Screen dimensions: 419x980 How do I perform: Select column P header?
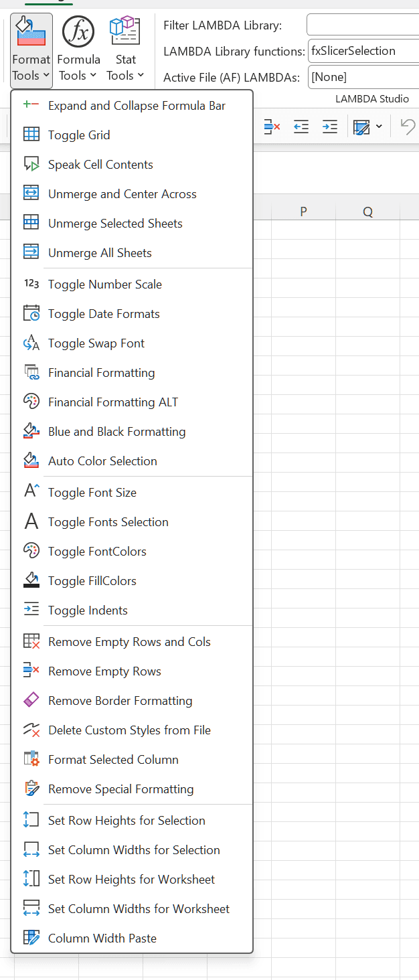click(303, 212)
